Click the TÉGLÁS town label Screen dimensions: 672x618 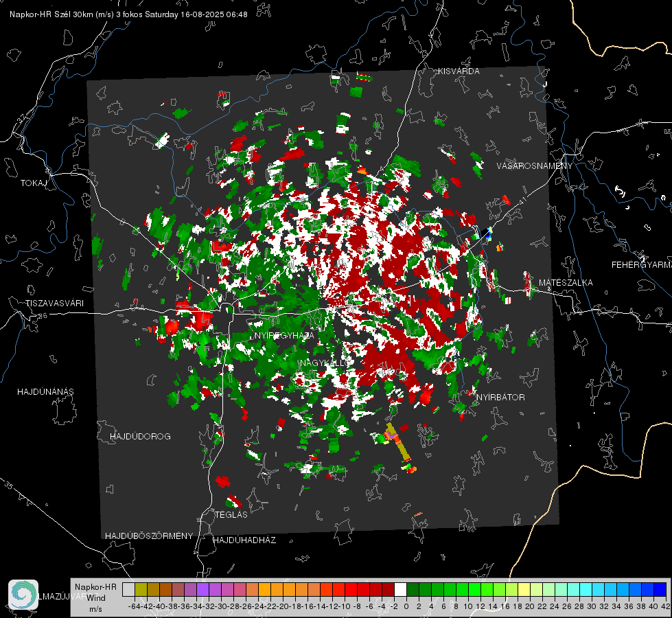click(231, 515)
